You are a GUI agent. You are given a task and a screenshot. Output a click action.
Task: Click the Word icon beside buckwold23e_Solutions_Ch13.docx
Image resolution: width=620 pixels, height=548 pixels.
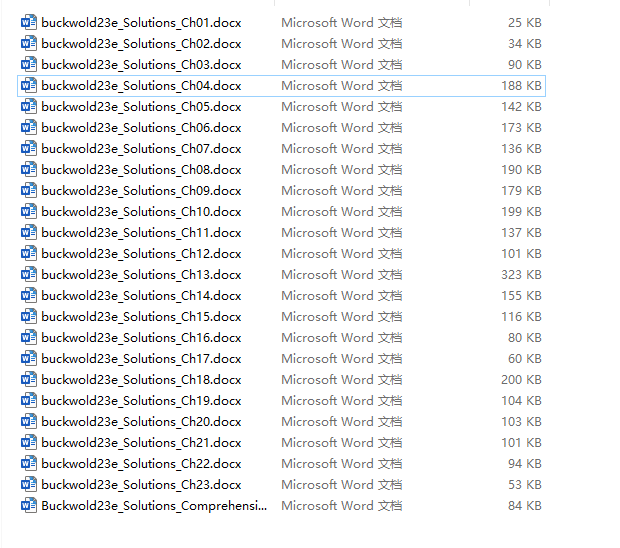[29, 274]
